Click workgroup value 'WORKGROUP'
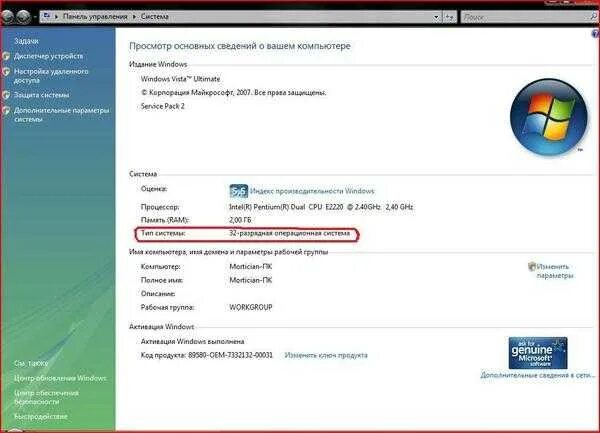The width and height of the screenshot is (600, 433). pos(251,307)
